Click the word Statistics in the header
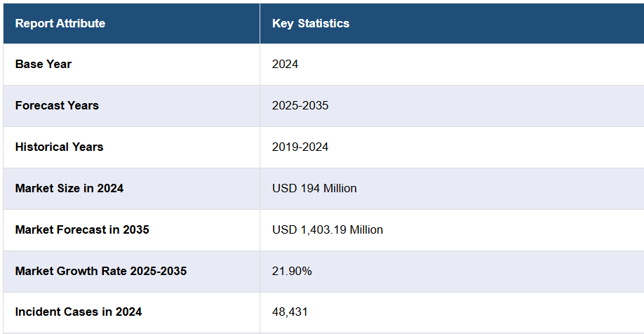Screen dimensions: 644x334 (323, 23)
